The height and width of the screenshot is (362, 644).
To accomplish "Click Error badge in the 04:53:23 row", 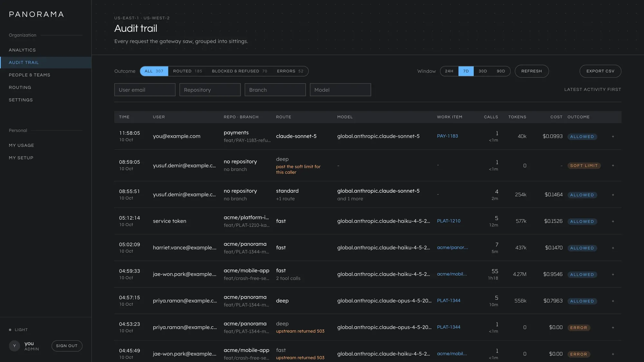I will 579,328.
